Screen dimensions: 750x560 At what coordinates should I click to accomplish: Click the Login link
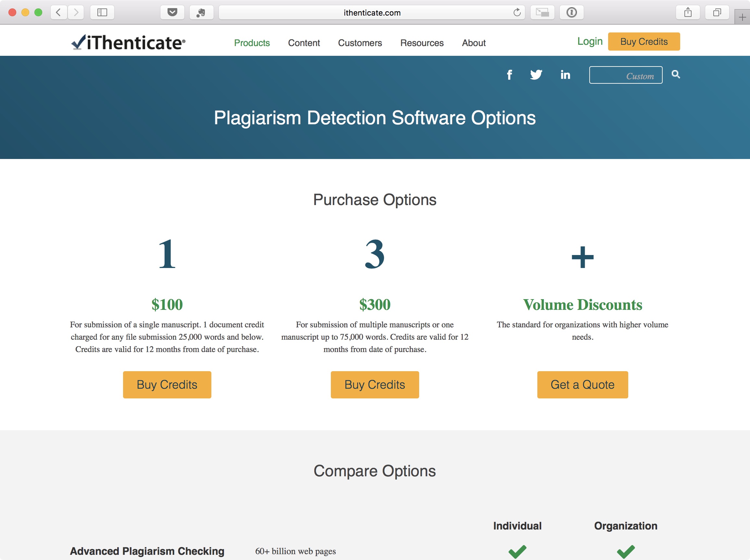pyautogui.click(x=590, y=41)
